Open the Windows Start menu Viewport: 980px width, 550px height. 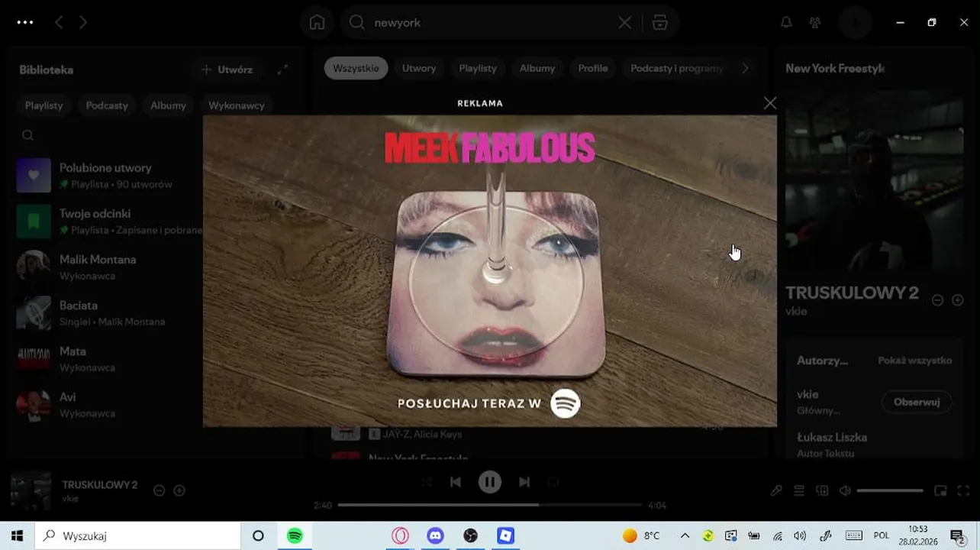pos(17,535)
